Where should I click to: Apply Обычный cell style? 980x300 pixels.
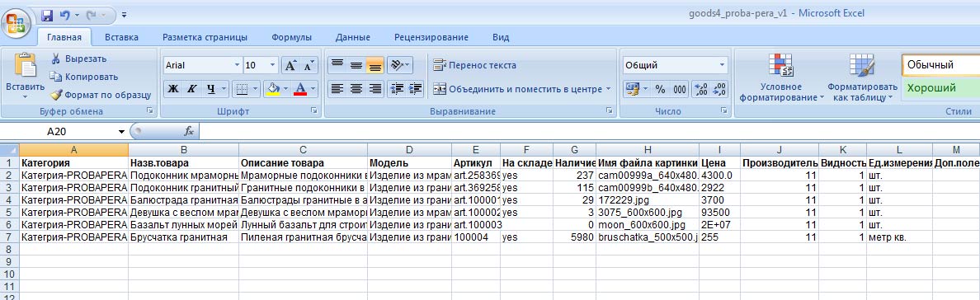pos(940,64)
